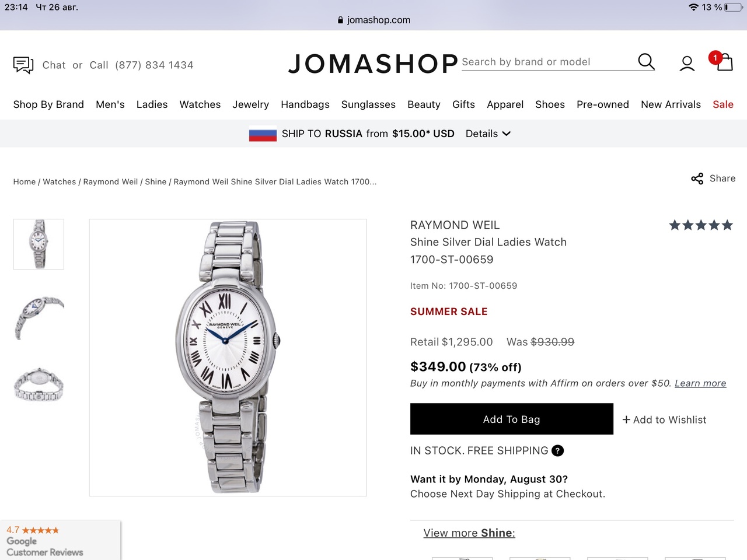Open the Affirm Learn more link
747x560 pixels.
[700, 383]
